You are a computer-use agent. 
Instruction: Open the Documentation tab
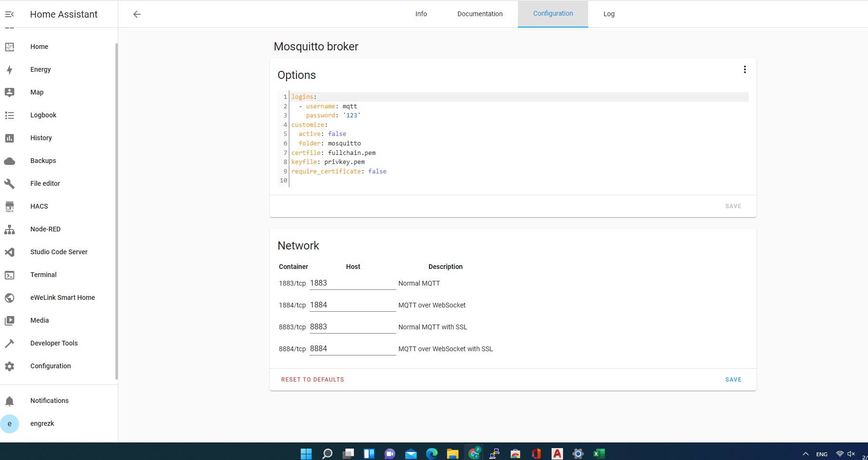coord(479,14)
